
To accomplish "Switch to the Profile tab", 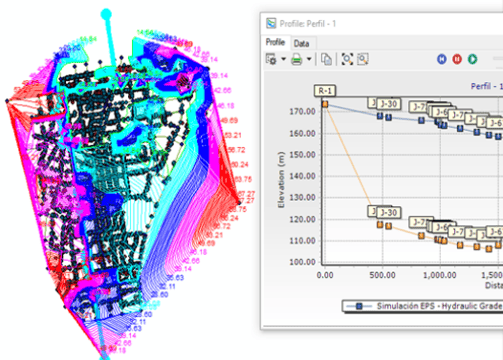I will coord(275,42).
